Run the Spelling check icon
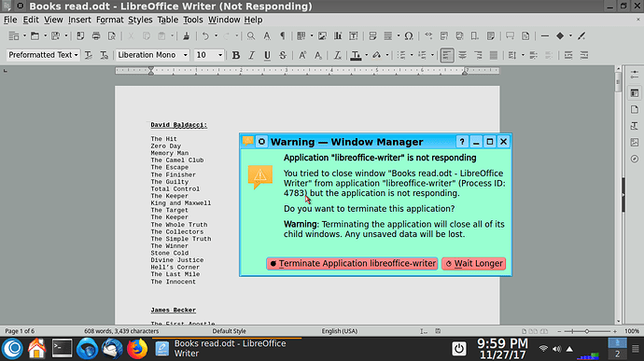Viewport: 644px width, 361px height. click(267, 36)
